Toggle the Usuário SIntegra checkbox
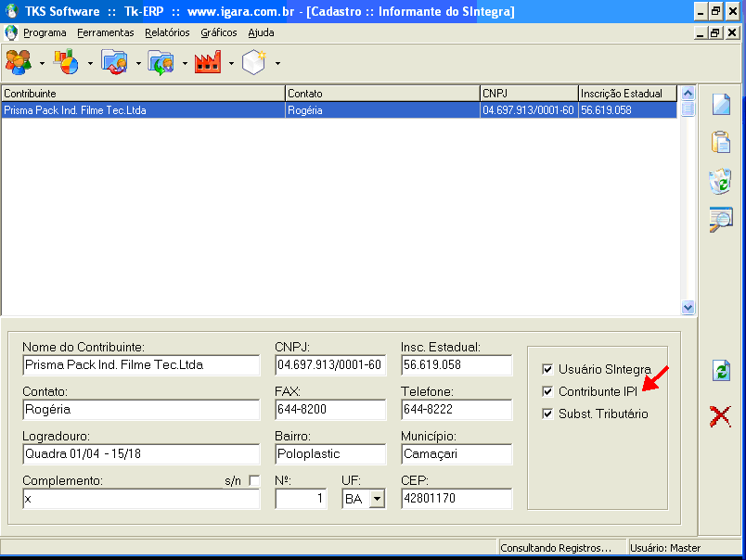The height and width of the screenshot is (560, 746). (x=547, y=368)
